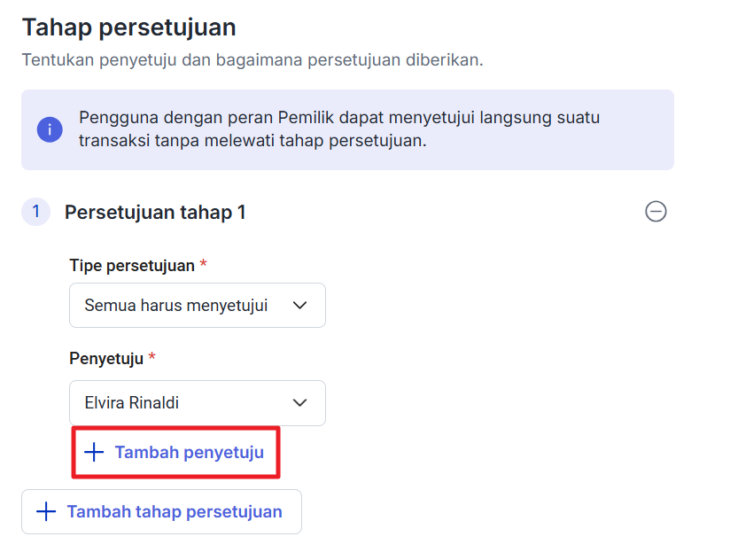Open the Semua harus menyetujui dropdown
Image resolution: width=730 pixels, height=560 pixels.
[x=197, y=306]
